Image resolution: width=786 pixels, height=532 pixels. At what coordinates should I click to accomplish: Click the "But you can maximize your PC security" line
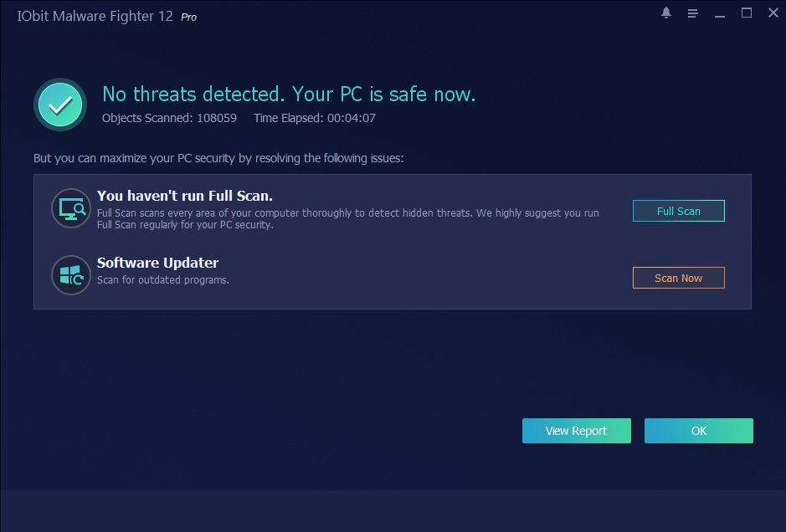pos(218,158)
